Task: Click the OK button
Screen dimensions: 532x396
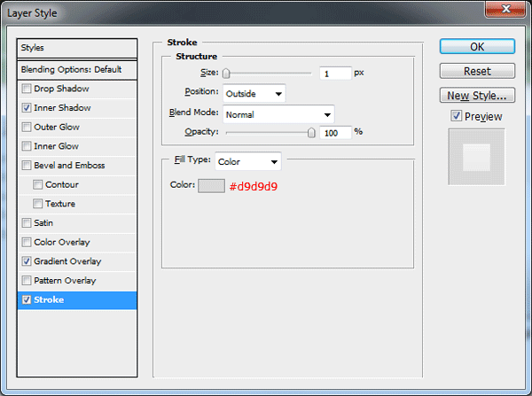Action: click(x=477, y=46)
